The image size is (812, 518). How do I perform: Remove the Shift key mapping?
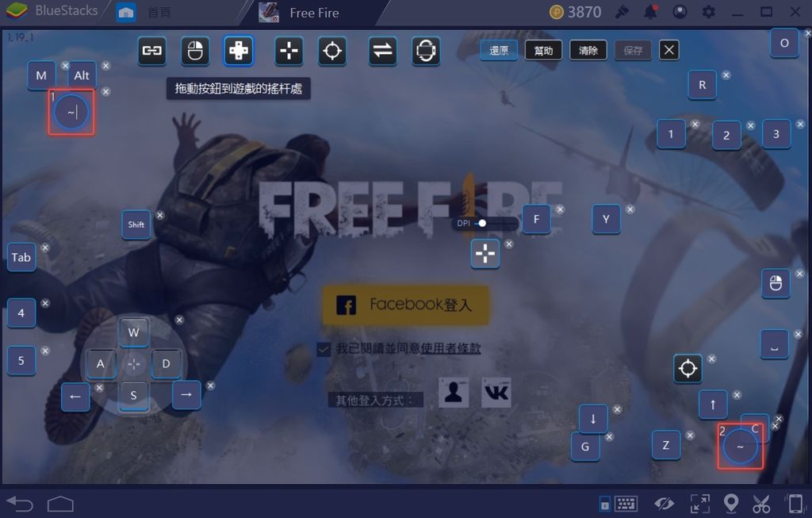pos(160,215)
